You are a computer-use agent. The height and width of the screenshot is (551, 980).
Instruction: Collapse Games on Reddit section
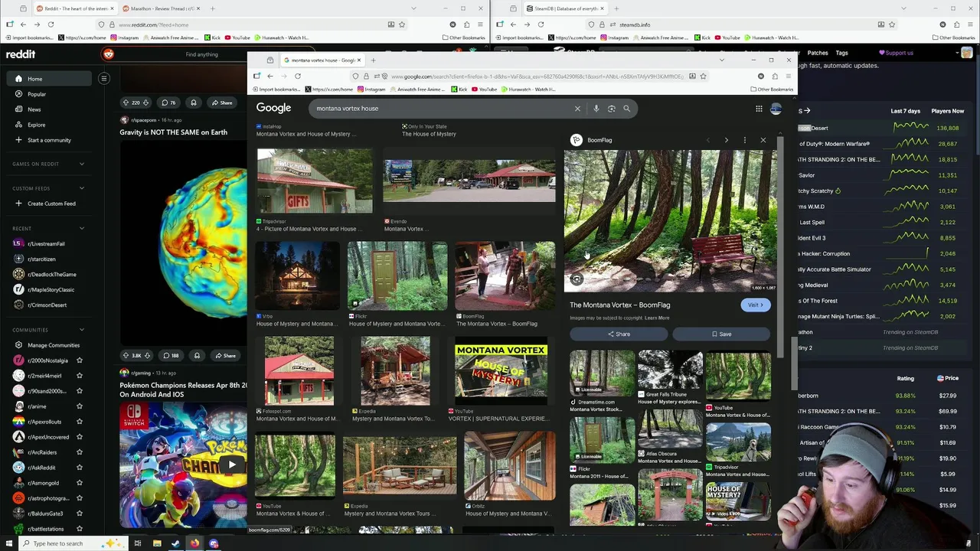pos(82,164)
